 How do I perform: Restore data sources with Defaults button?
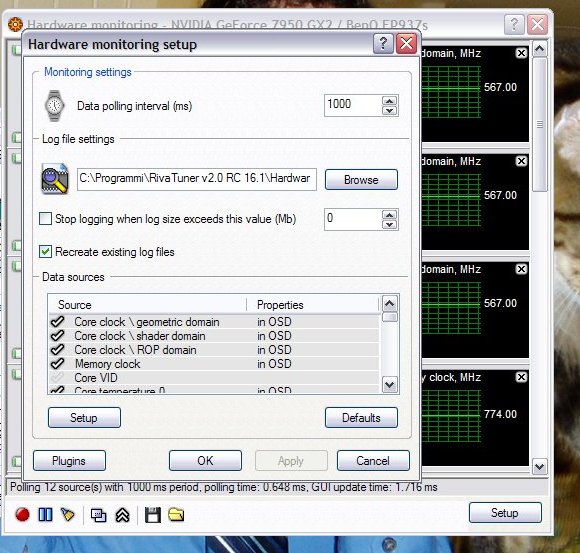(x=361, y=418)
